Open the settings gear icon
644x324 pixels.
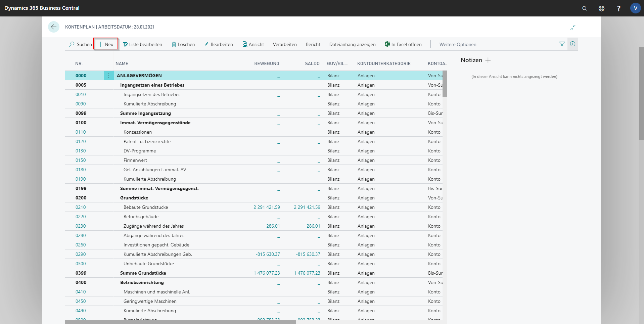point(601,8)
